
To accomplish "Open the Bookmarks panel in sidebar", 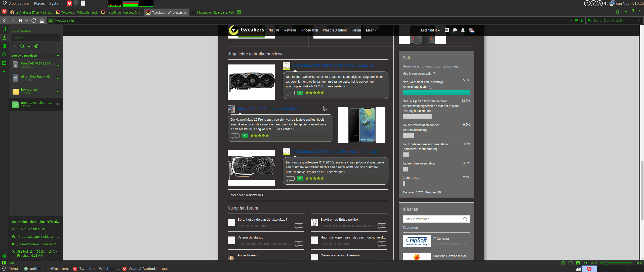I will click(x=4, y=29).
